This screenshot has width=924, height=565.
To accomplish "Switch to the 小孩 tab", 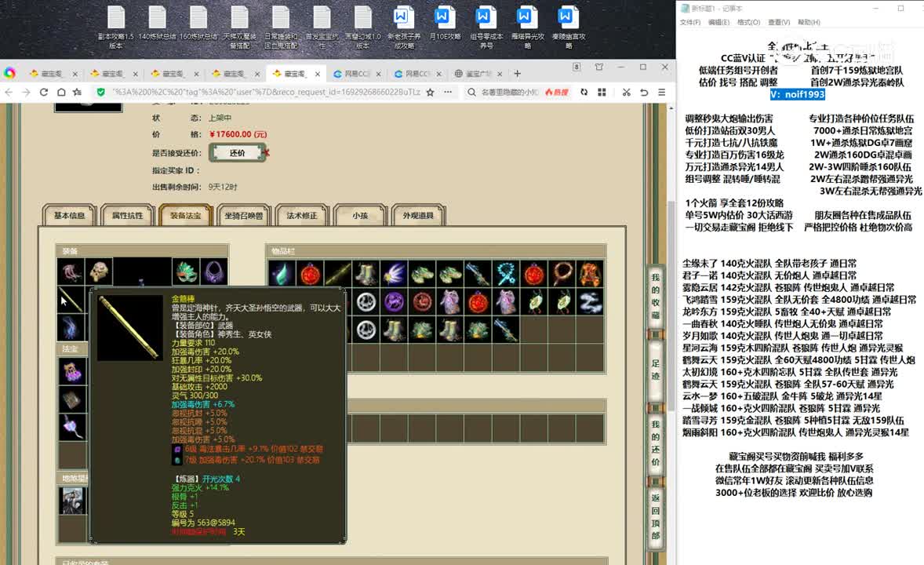I will [x=360, y=215].
